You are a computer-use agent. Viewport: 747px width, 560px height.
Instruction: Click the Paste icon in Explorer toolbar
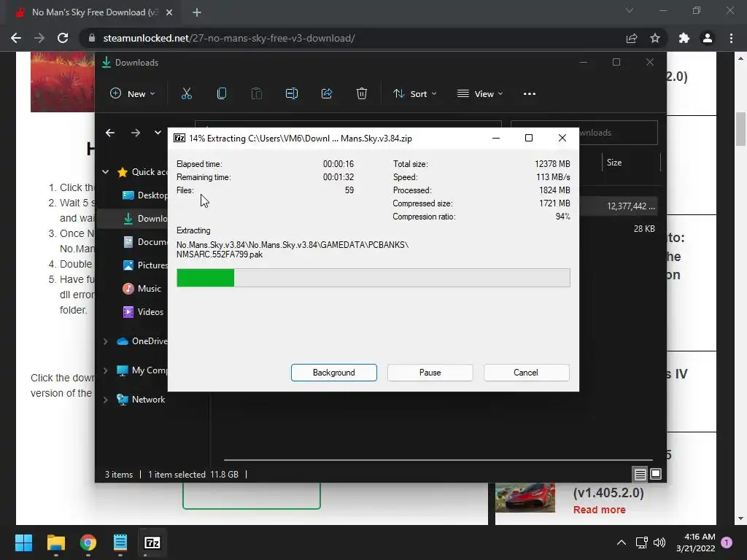[256, 94]
